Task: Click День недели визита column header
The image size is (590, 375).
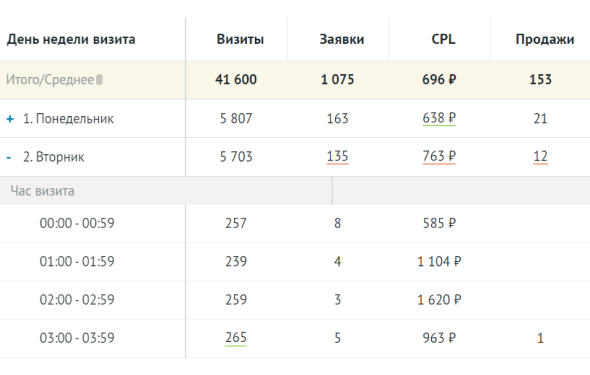Action: (71, 39)
